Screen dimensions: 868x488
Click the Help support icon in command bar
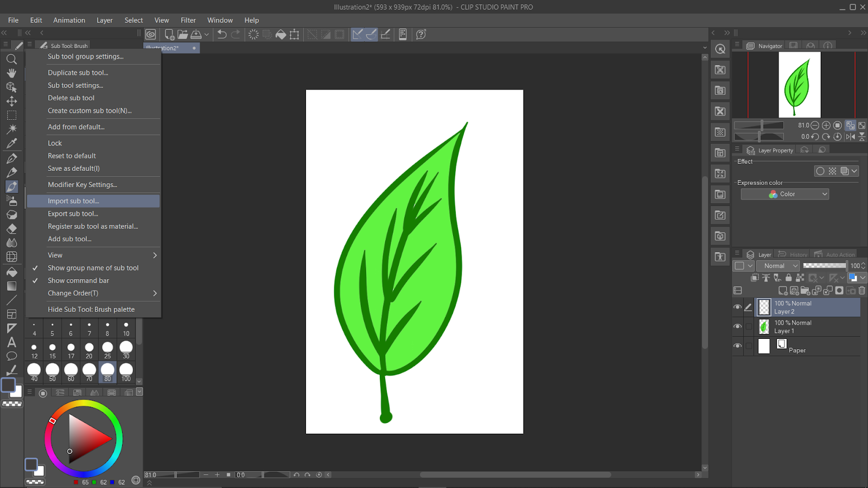[x=421, y=34]
